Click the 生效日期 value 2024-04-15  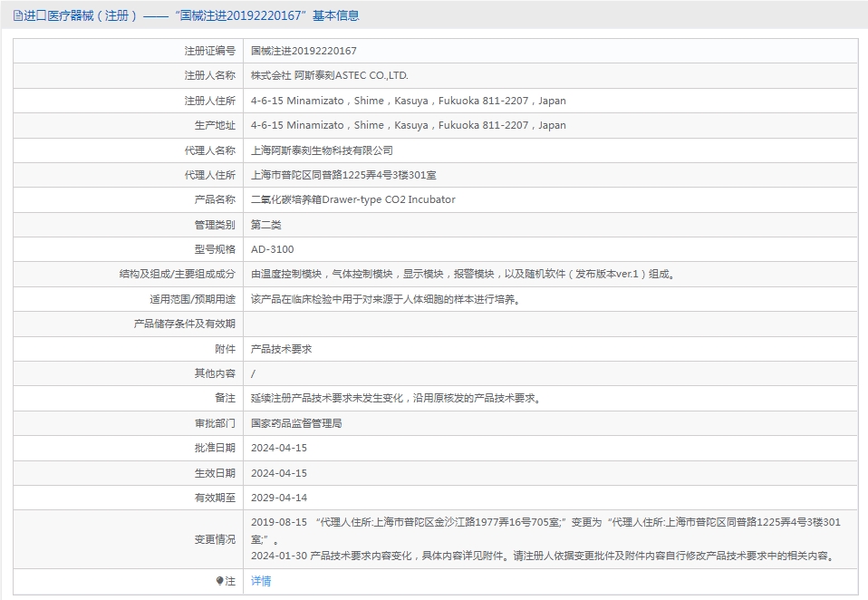pos(278,473)
